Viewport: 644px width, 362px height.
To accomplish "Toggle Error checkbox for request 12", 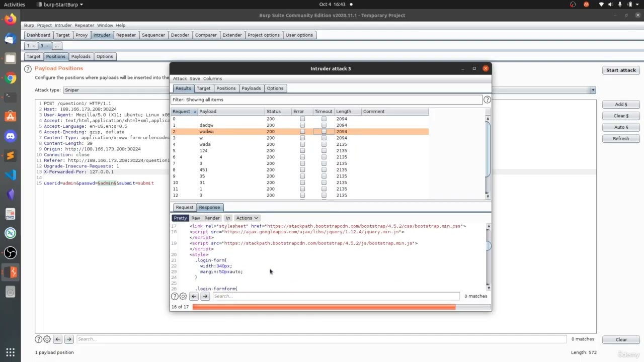I will point(302,195).
